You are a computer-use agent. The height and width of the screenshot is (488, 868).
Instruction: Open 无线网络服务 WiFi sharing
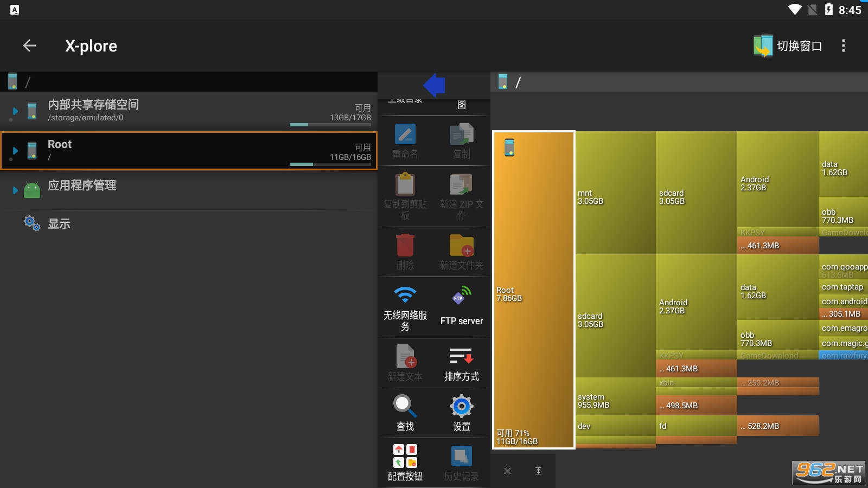pyautogui.click(x=405, y=307)
